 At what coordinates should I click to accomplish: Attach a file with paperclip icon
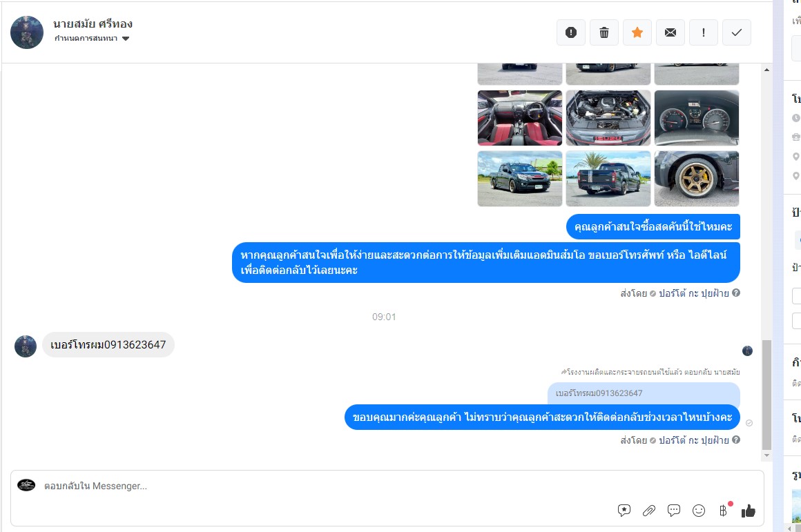(649, 510)
